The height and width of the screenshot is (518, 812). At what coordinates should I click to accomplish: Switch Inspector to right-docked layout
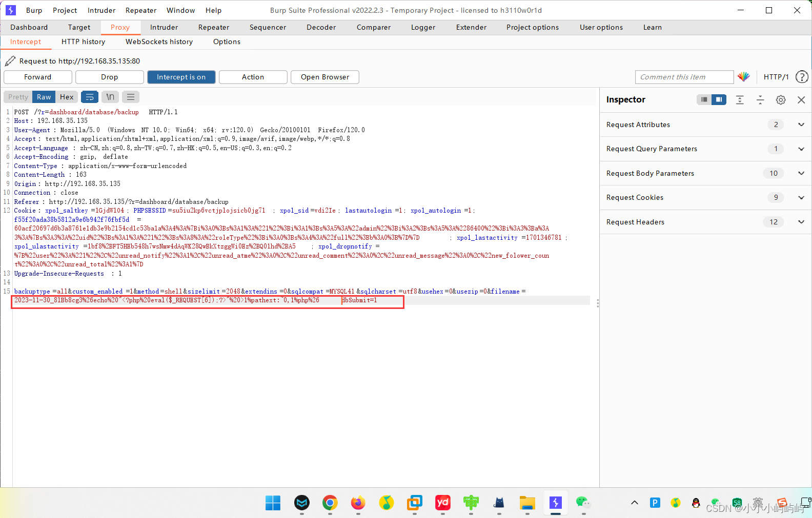719,99
